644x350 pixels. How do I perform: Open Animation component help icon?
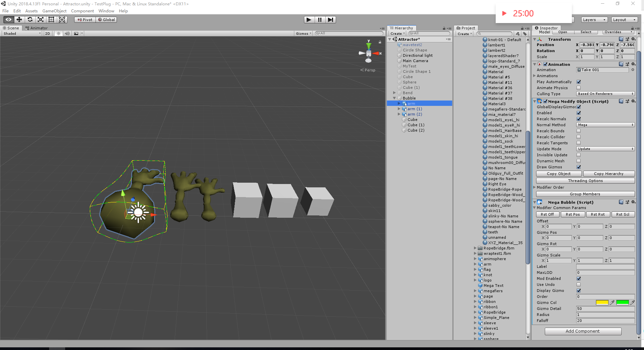pos(621,64)
